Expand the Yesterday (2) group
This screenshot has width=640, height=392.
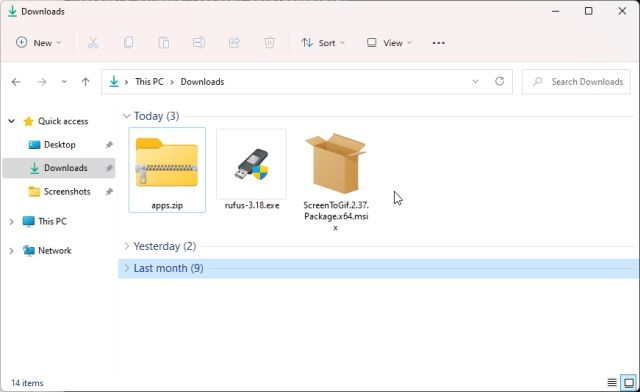[127, 246]
